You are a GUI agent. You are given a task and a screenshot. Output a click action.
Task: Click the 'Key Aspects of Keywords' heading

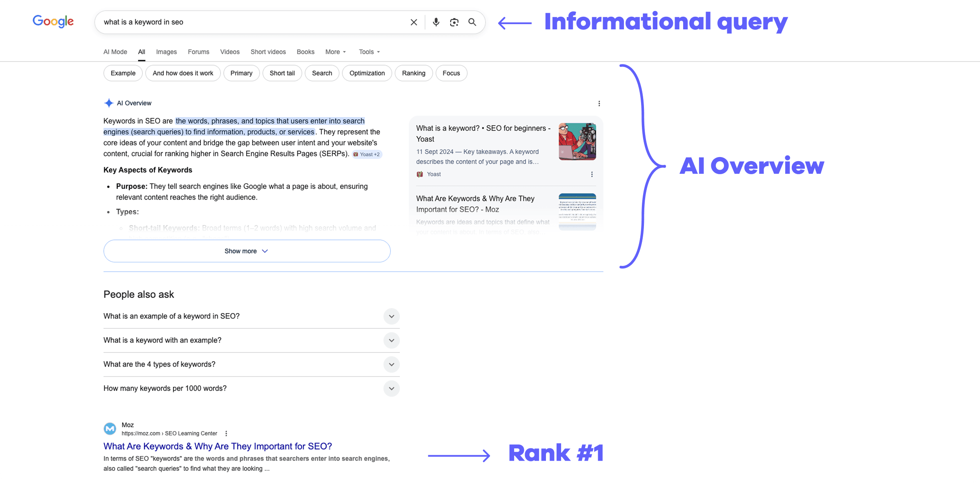[x=148, y=170]
